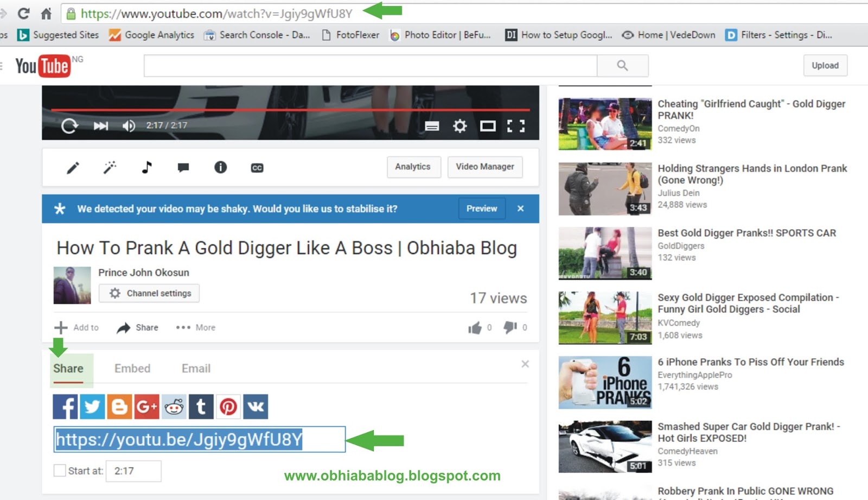Click the YouTube search box

[x=371, y=66]
